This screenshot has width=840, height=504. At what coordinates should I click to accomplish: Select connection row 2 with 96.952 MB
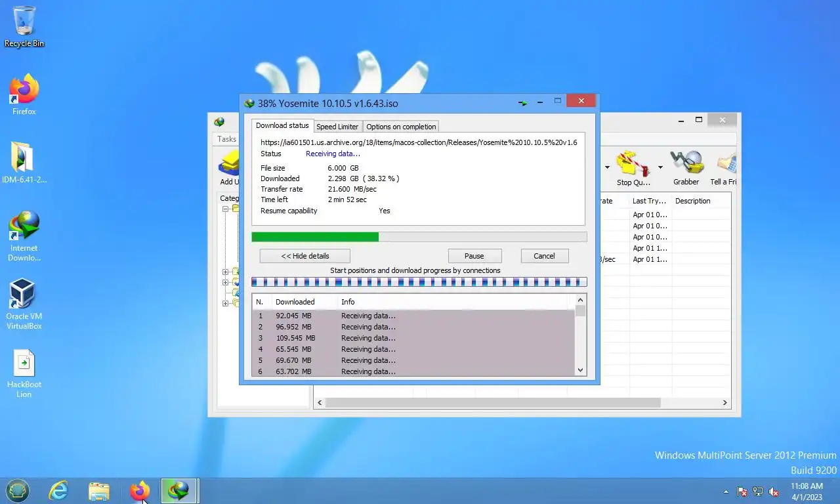coord(413,327)
